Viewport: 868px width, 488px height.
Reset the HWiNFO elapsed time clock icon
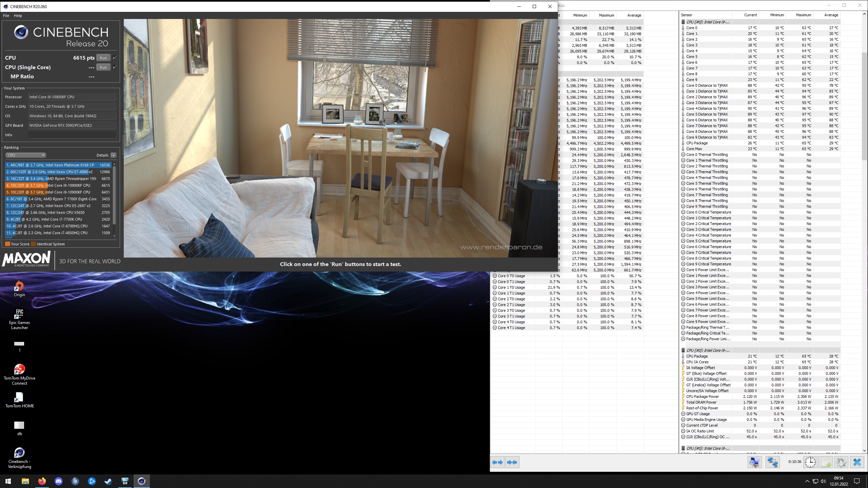(x=810, y=462)
